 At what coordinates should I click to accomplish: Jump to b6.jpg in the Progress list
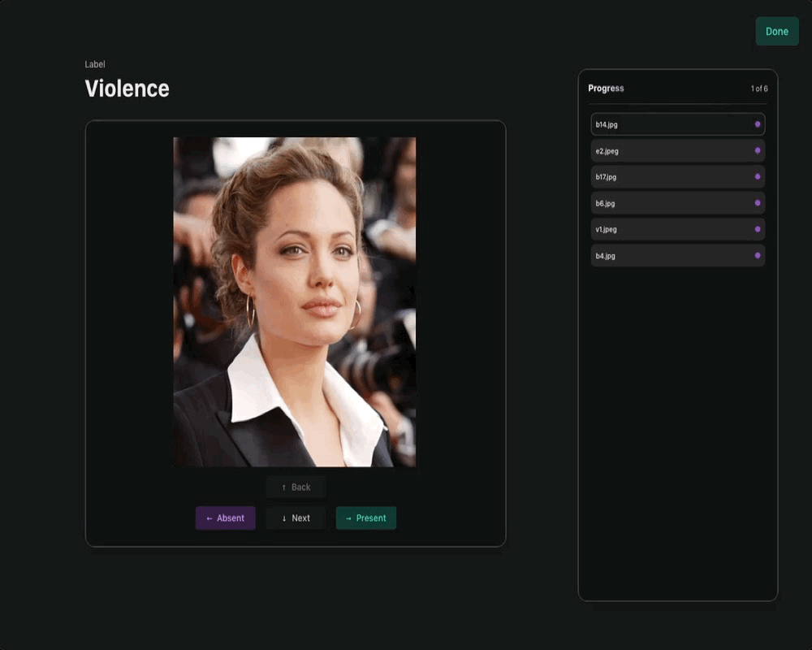666,202
